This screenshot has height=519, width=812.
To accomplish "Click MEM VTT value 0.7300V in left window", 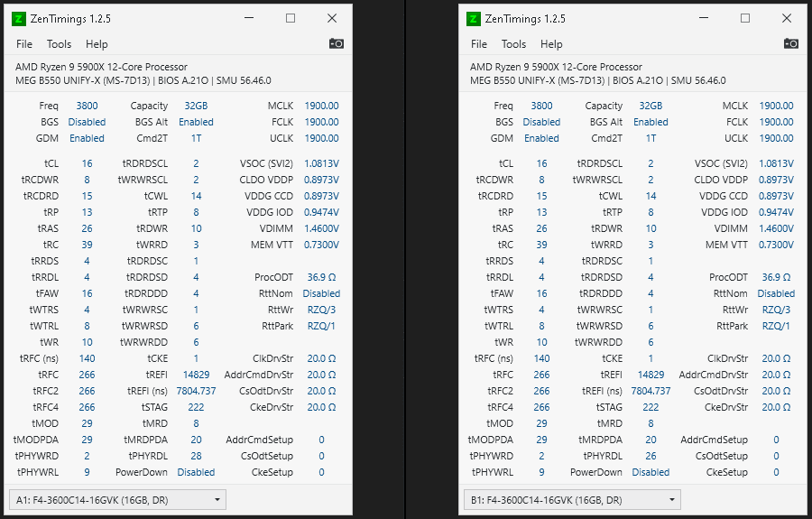I will point(321,245).
